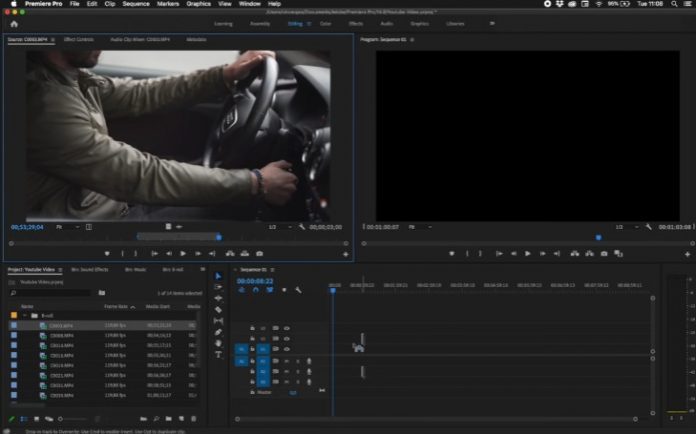Toggle third video track eye visibility
Viewport: 696px width, 434px height.
pos(287,349)
